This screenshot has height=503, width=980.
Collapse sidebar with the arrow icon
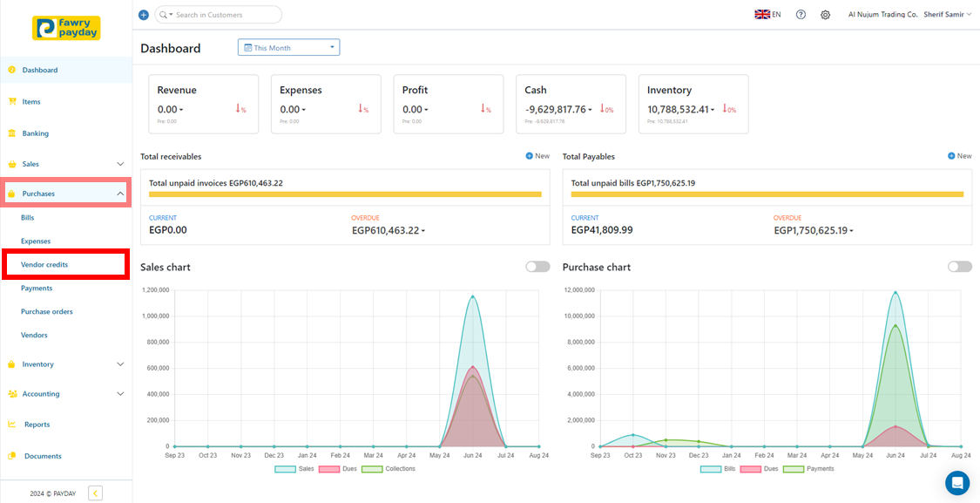[x=96, y=493]
